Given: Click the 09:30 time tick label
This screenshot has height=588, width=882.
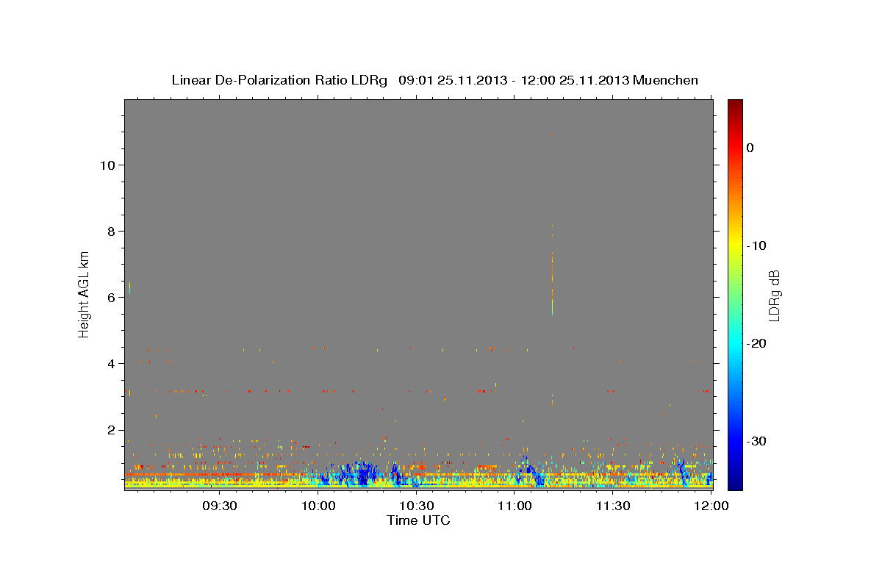Looking at the screenshot, I should tap(220, 506).
